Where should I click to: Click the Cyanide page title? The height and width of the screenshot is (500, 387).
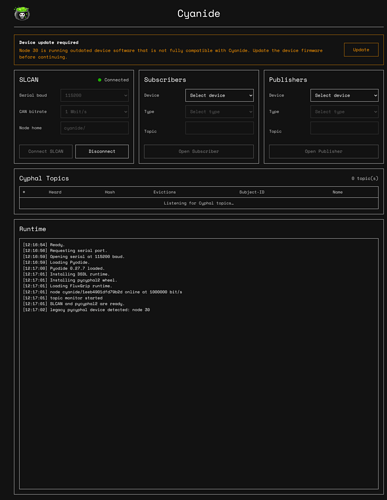tap(199, 14)
